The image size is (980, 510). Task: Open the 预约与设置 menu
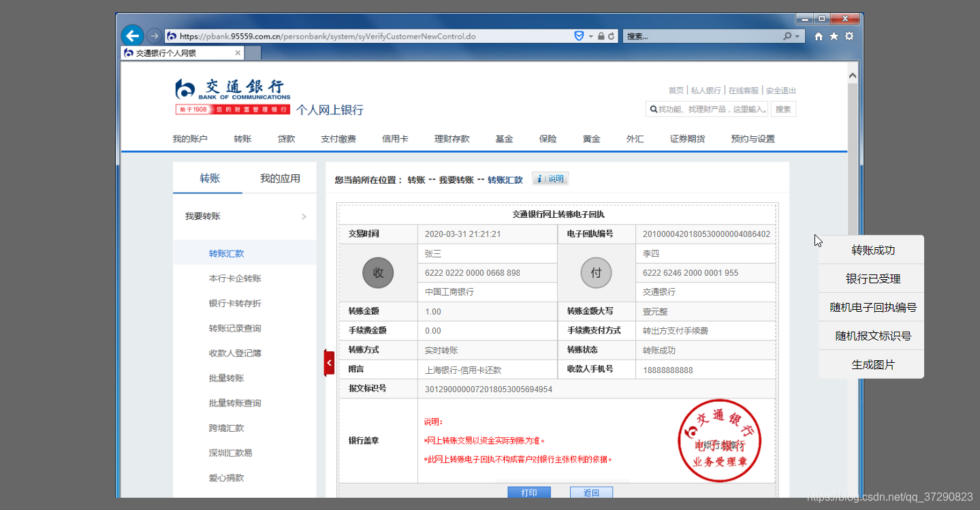(753, 139)
